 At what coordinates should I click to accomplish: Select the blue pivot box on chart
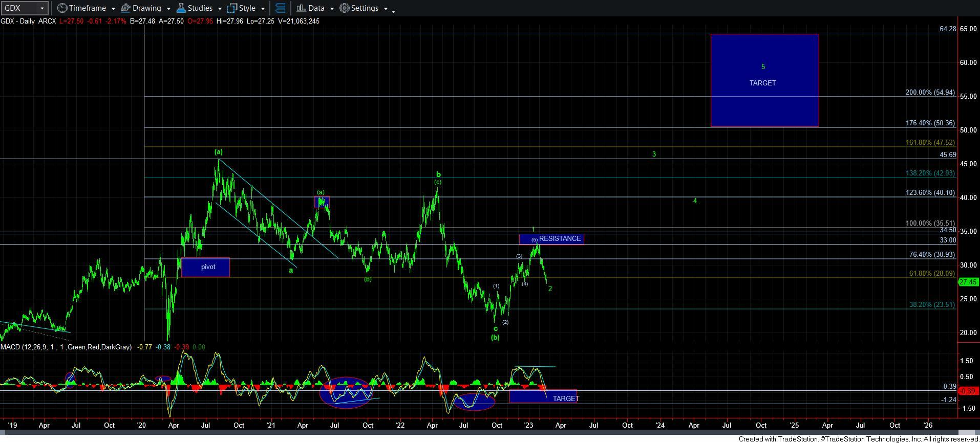205,267
